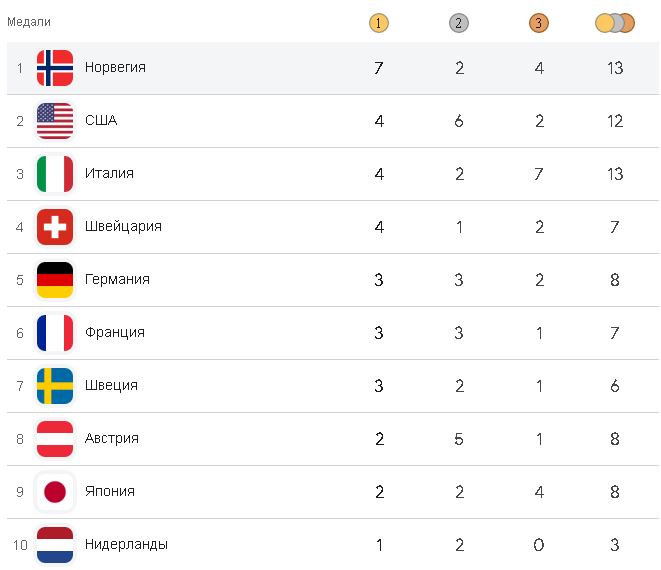Open the Норвегия country link
Screen dimensions: 661x570
click(115, 68)
